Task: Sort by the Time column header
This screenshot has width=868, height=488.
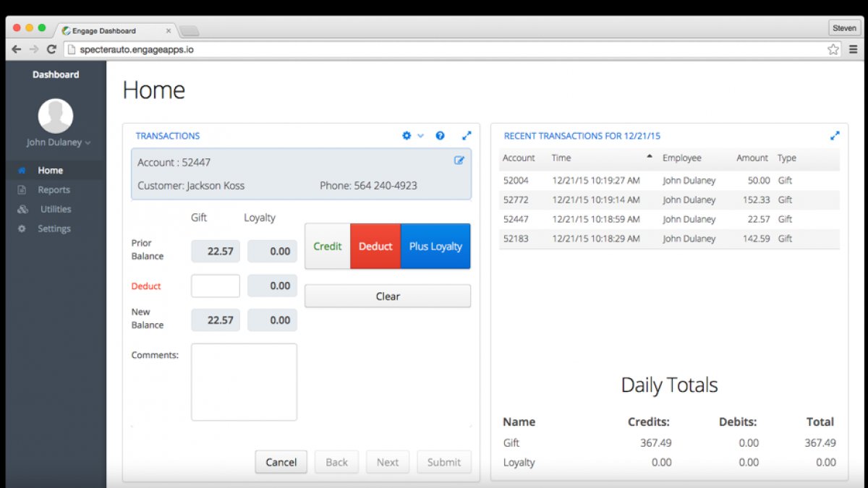Action: pyautogui.click(x=561, y=158)
